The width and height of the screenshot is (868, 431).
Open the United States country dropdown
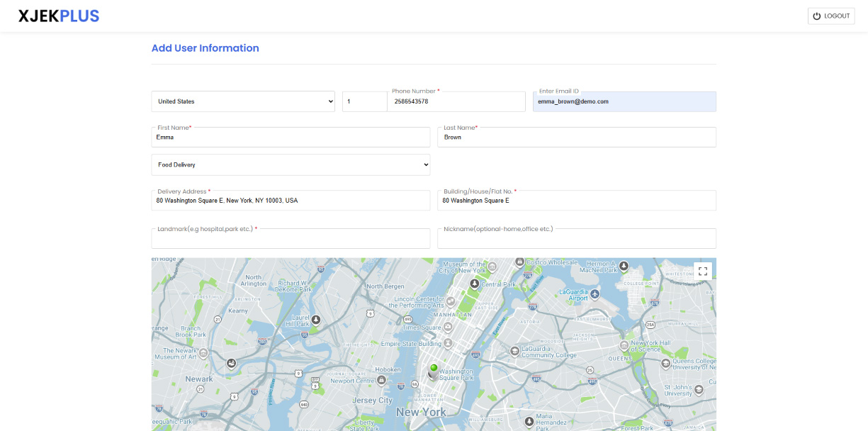click(243, 101)
